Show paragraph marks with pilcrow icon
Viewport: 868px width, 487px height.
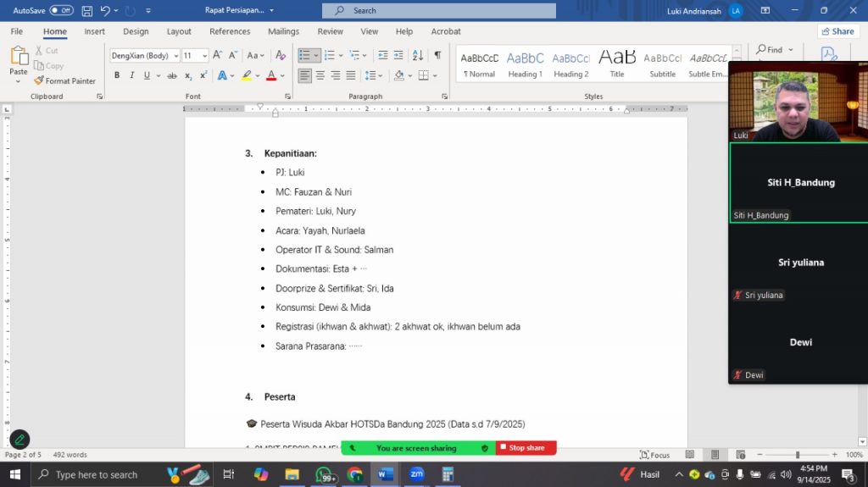click(437, 55)
